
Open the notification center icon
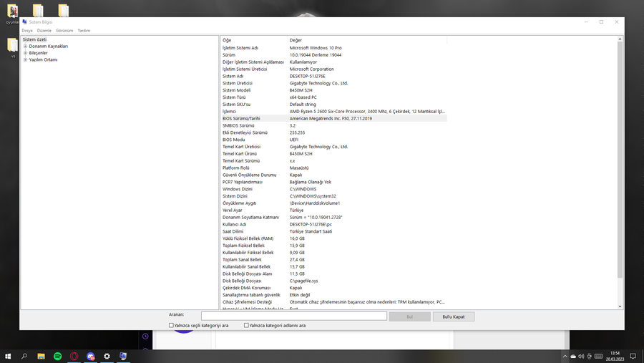tap(633, 357)
